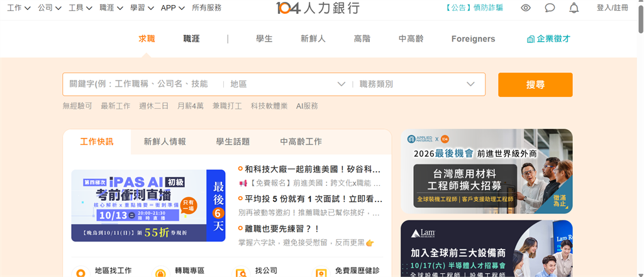
Task: Click the orange 搜尋 search button
Action: (535, 84)
